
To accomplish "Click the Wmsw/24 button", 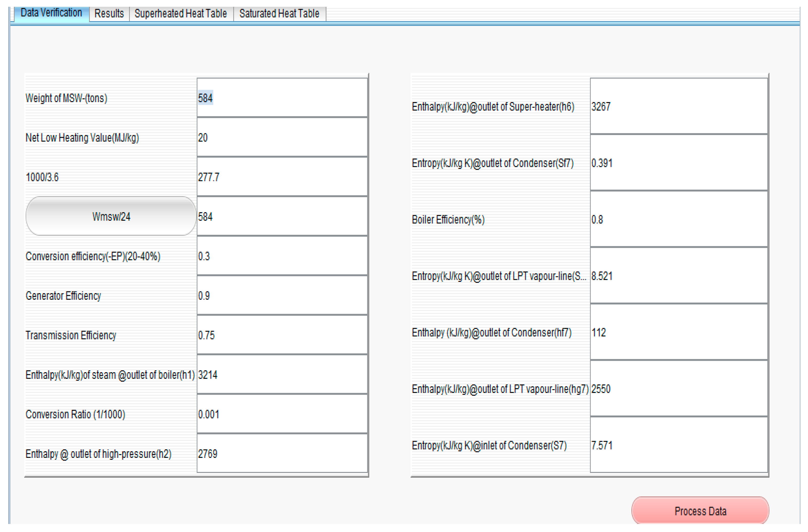I will (x=111, y=216).
